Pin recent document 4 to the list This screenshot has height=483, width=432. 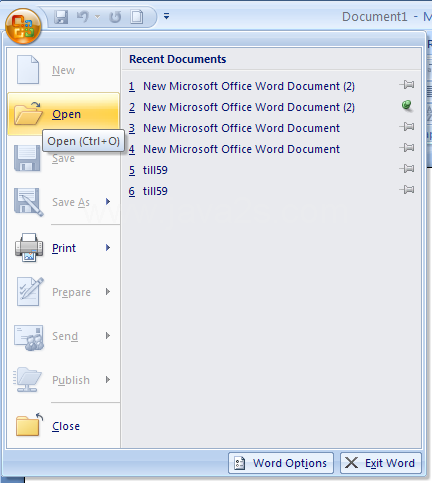pos(407,148)
